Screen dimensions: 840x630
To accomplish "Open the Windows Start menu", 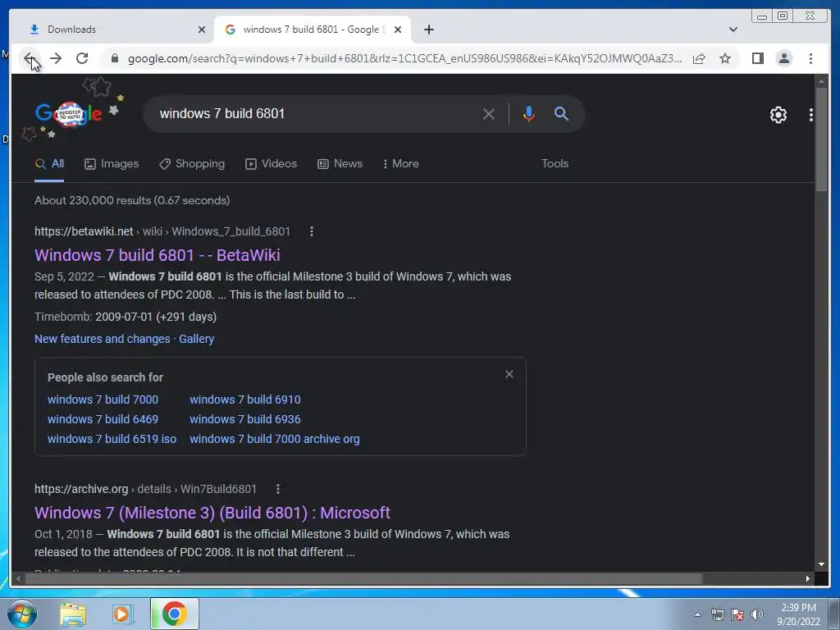I will [21, 614].
